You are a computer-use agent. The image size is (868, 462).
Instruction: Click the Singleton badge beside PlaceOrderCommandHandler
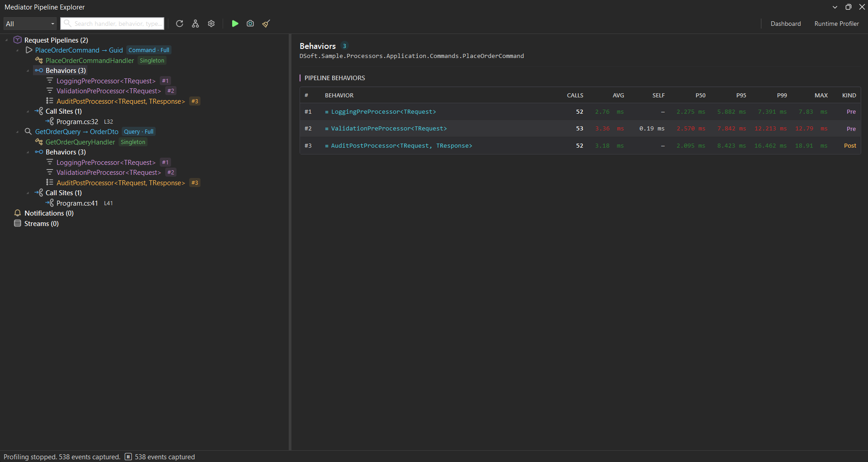pyautogui.click(x=152, y=60)
